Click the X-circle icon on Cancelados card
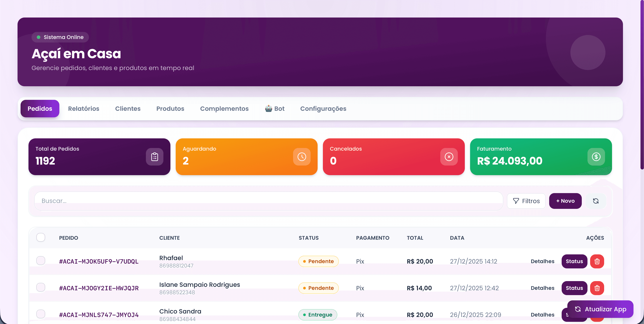 point(449,157)
